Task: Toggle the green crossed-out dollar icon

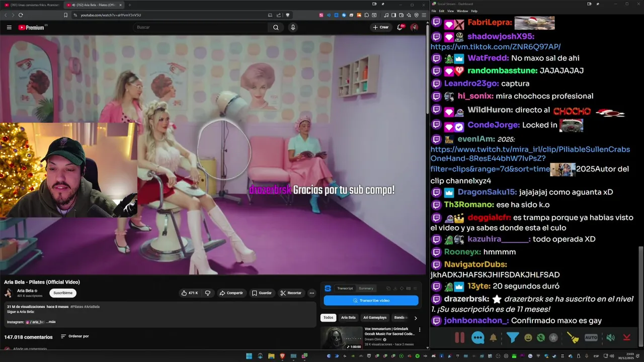Action: click(x=540, y=338)
